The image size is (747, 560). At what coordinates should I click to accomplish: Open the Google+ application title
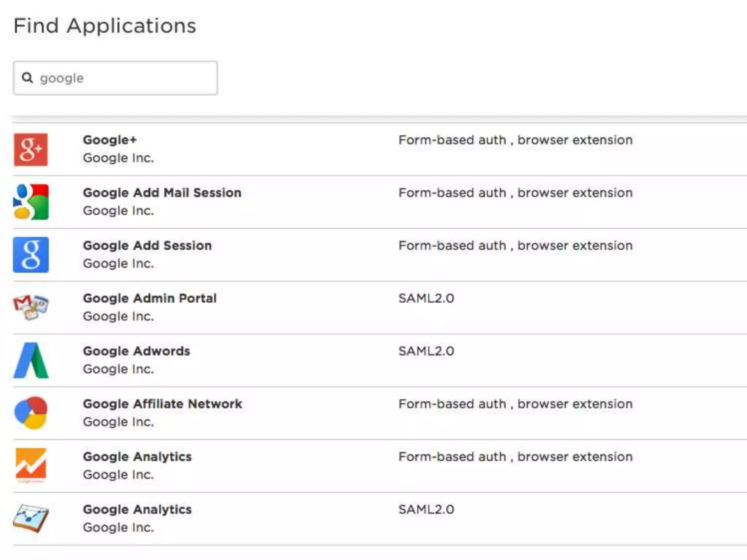[x=109, y=140]
